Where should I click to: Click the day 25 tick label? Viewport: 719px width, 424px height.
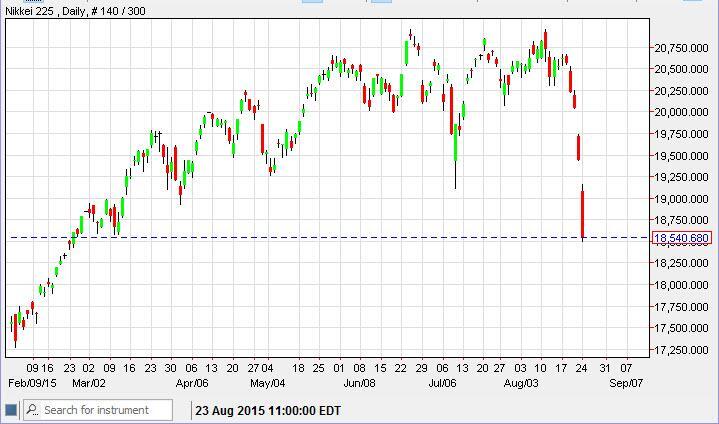tap(318, 368)
